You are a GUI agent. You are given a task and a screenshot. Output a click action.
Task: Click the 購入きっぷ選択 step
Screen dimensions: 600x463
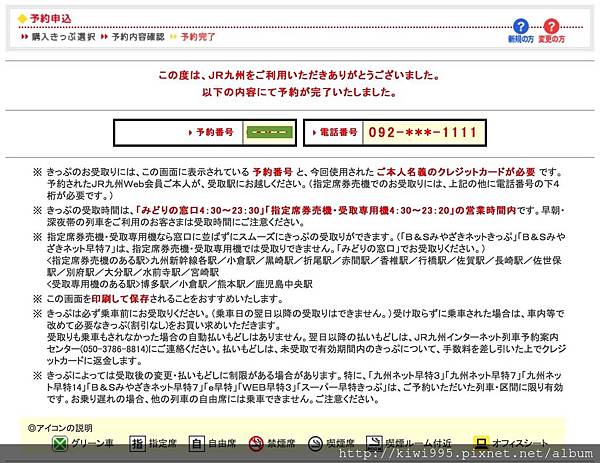coord(63,37)
